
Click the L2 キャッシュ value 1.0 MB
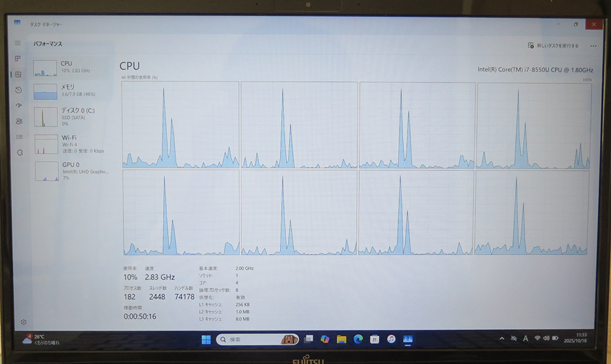point(243,312)
